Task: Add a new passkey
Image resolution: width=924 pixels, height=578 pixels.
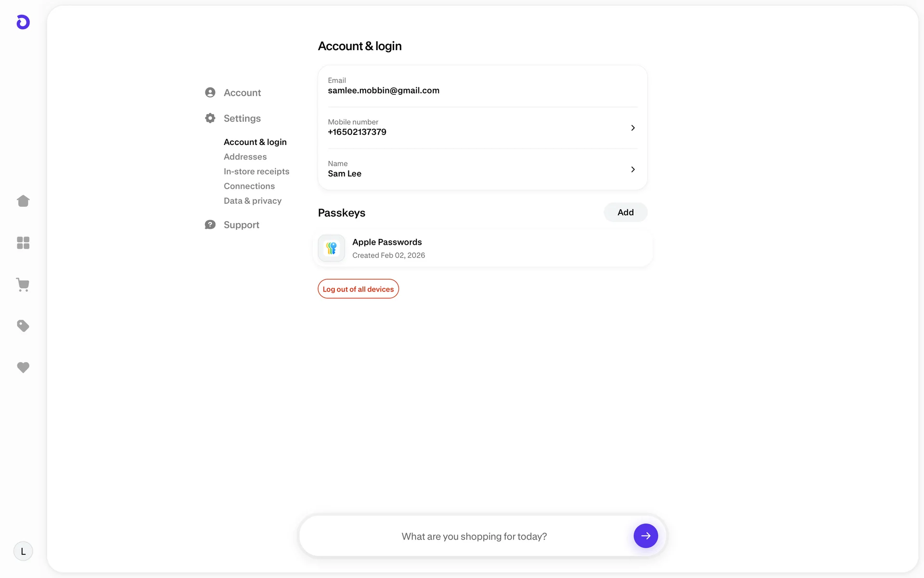Action: (x=625, y=212)
